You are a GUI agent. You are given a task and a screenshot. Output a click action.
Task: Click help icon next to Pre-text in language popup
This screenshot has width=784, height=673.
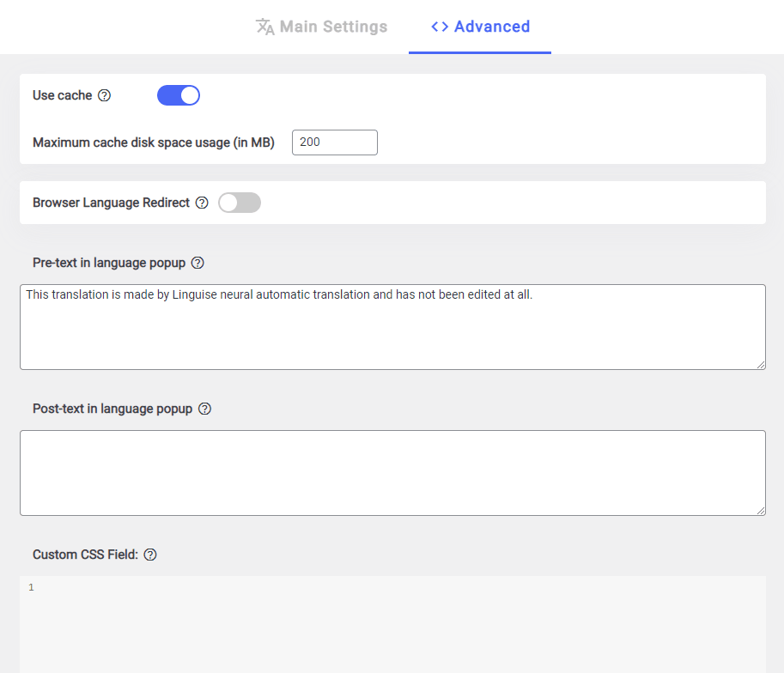(198, 263)
